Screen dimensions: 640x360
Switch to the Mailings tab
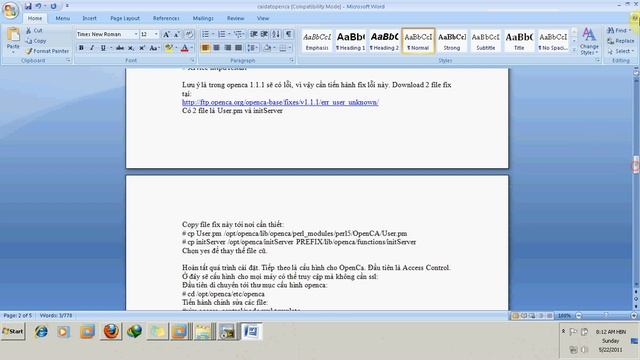coord(203,18)
